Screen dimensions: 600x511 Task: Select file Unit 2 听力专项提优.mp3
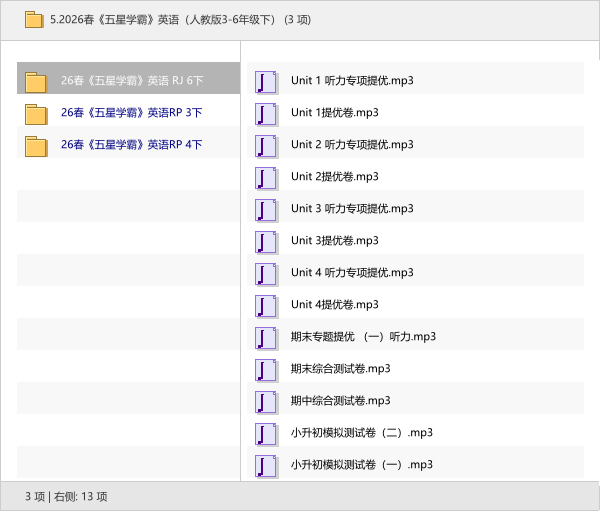pos(351,145)
